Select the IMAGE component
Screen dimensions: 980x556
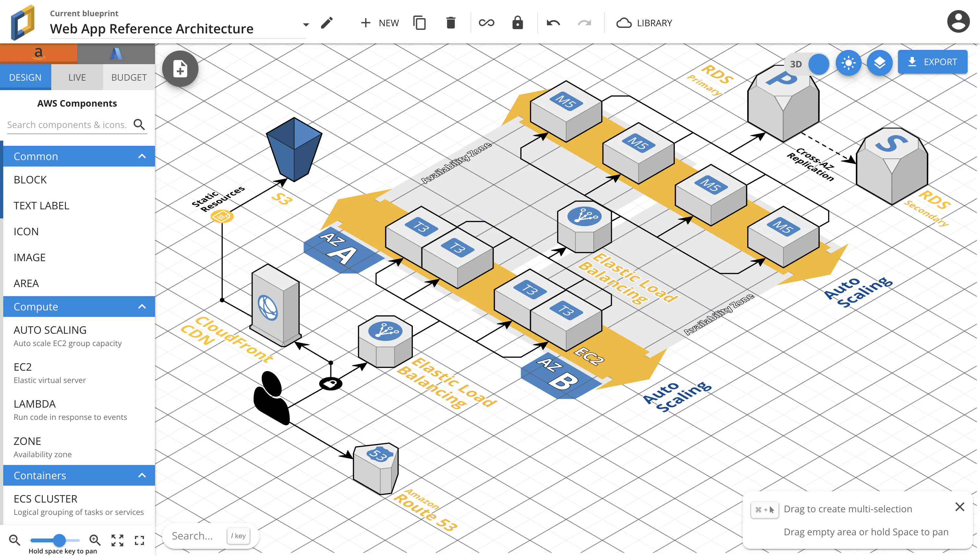[x=79, y=257]
